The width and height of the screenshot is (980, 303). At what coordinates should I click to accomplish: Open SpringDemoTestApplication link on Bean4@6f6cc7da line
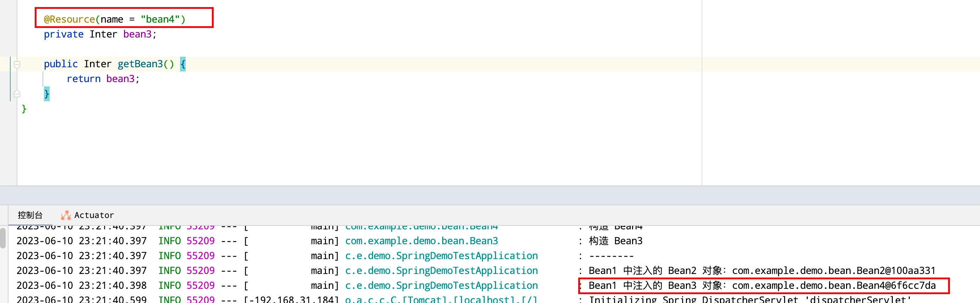click(x=441, y=285)
